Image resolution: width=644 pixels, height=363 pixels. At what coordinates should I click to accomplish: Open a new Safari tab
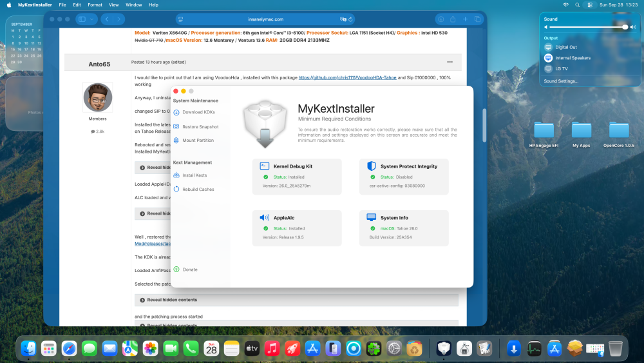(x=466, y=19)
